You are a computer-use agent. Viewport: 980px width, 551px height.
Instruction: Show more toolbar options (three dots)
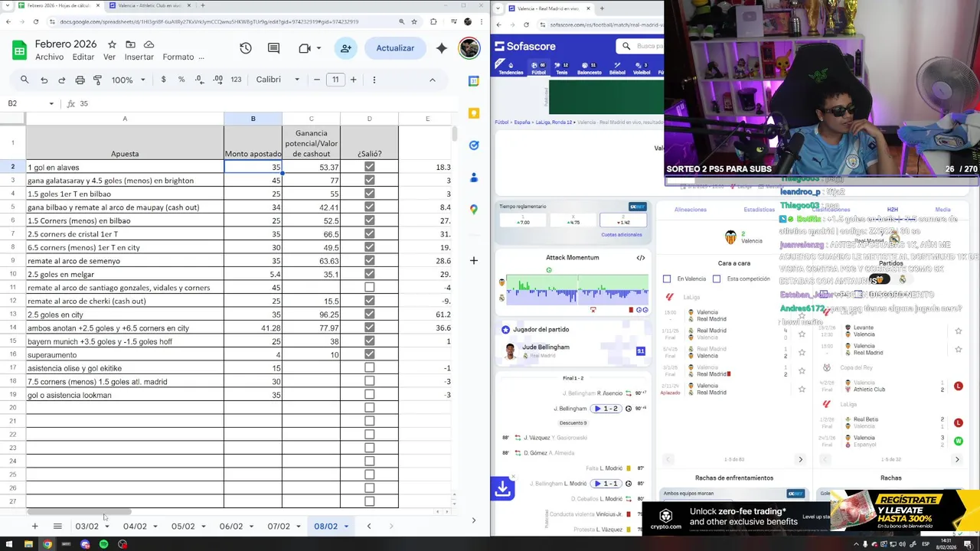(x=374, y=80)
